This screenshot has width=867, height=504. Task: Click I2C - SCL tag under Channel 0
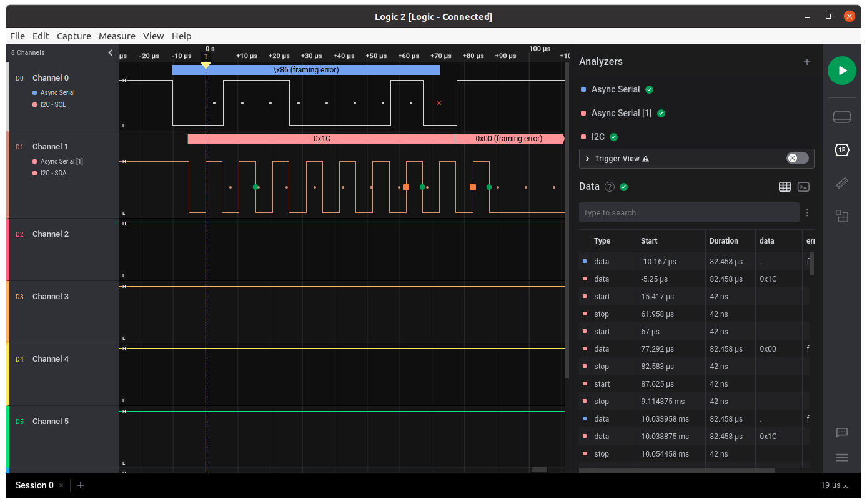coord(53,105)
